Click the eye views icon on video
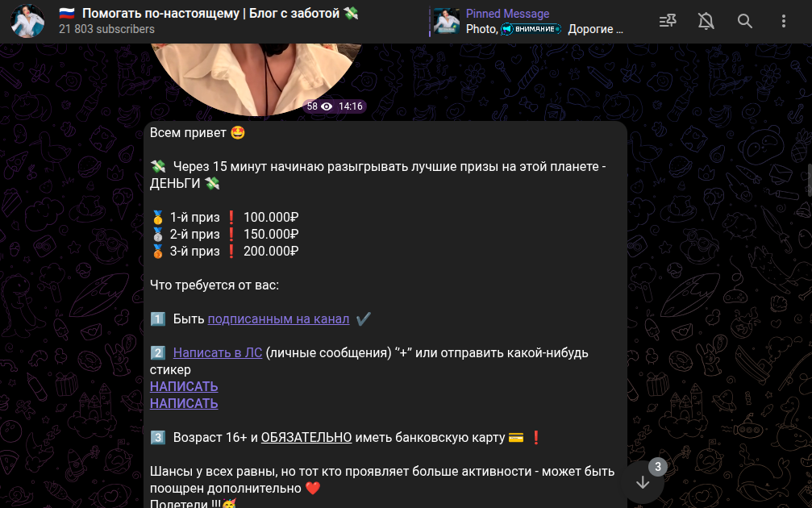This screenshot has height=508, width=812. tap(327, 106)
